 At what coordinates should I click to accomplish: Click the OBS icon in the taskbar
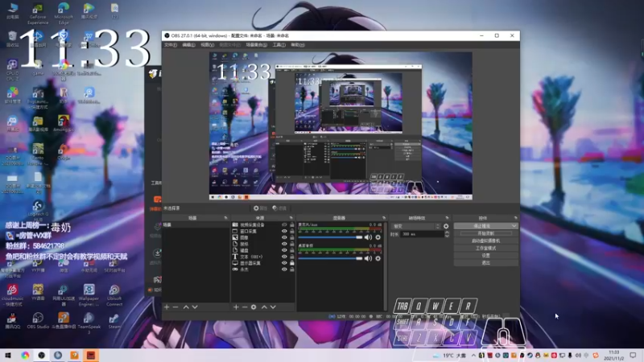tap(42, 355)
